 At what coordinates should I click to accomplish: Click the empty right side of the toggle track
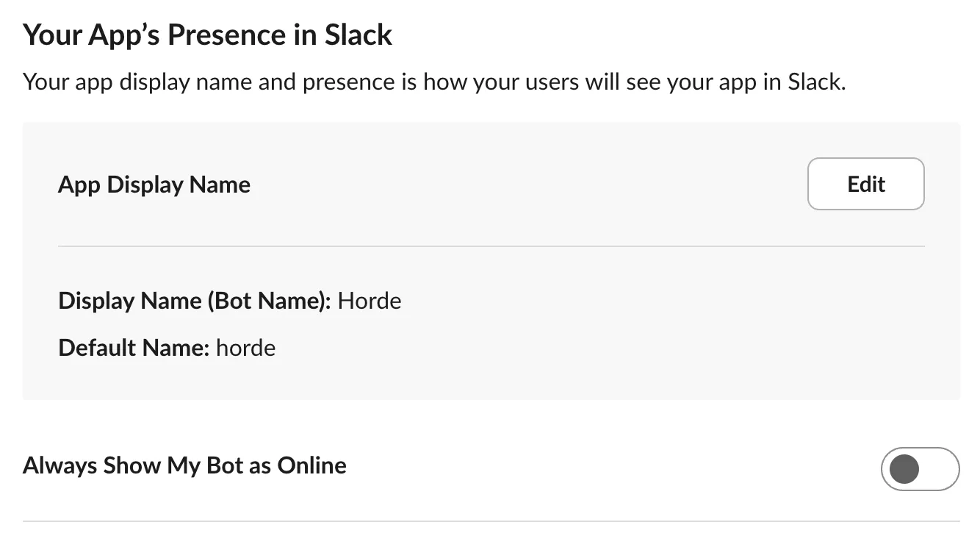(939, 468)
